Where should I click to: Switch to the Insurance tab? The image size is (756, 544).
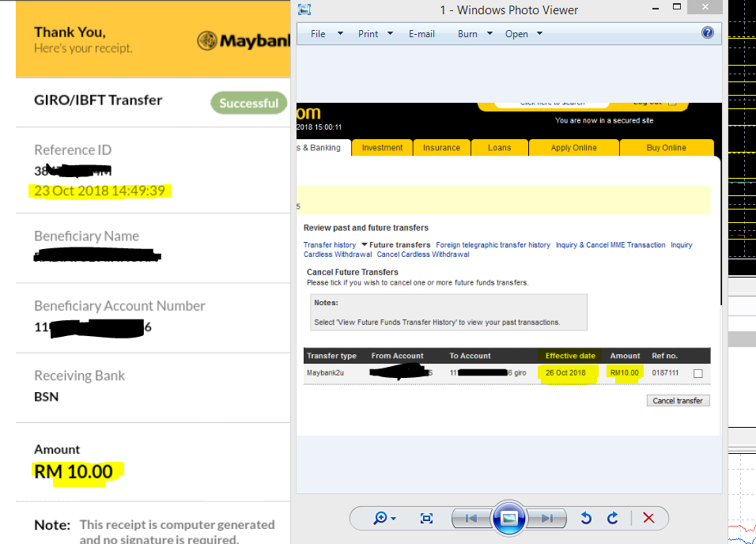(x=441, y=148)
